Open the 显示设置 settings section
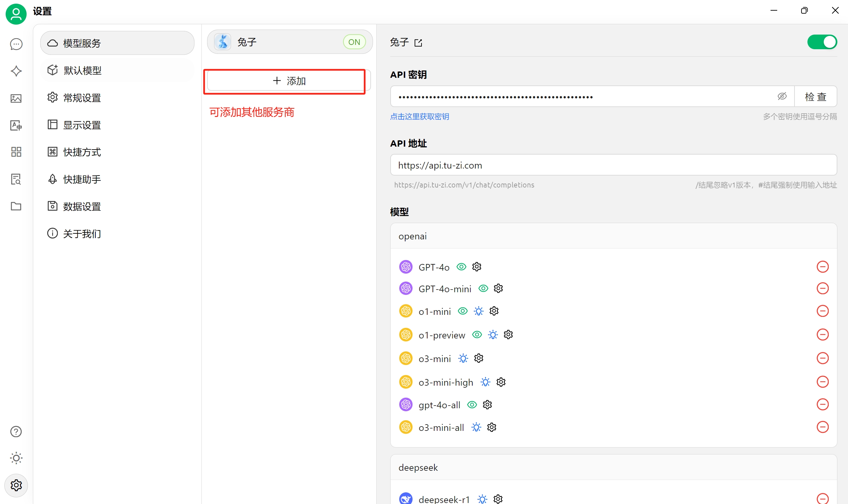Screen dimensions: 848x504 (x=82, y=125)
